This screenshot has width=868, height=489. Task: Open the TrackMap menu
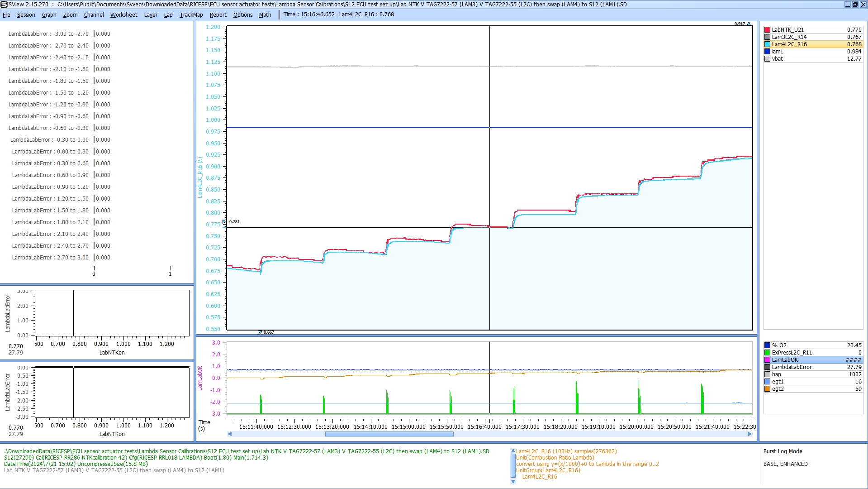191,15
